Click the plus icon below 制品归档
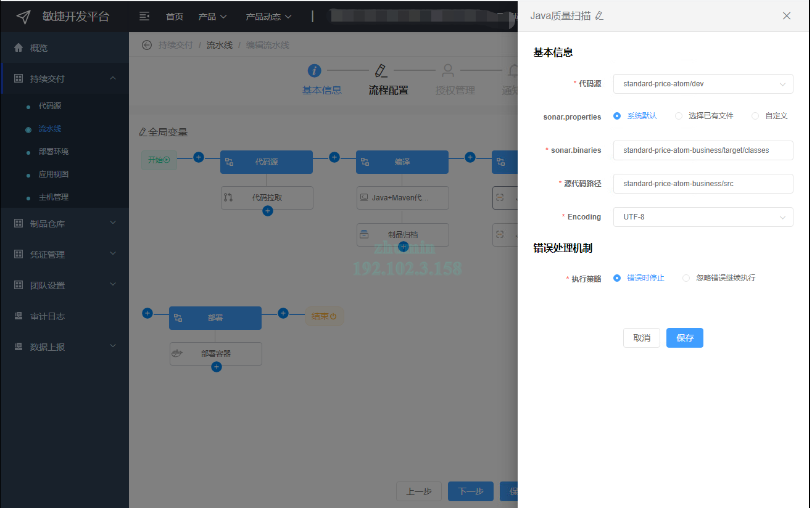812x508 pixels. (403, 247)
